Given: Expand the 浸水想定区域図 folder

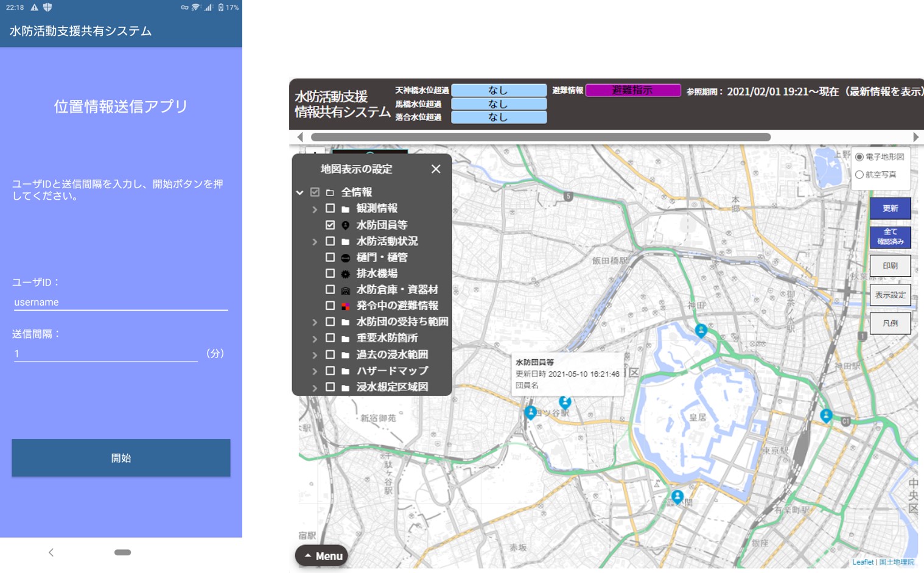Looking at the screenshot, I should click(315, 387).
